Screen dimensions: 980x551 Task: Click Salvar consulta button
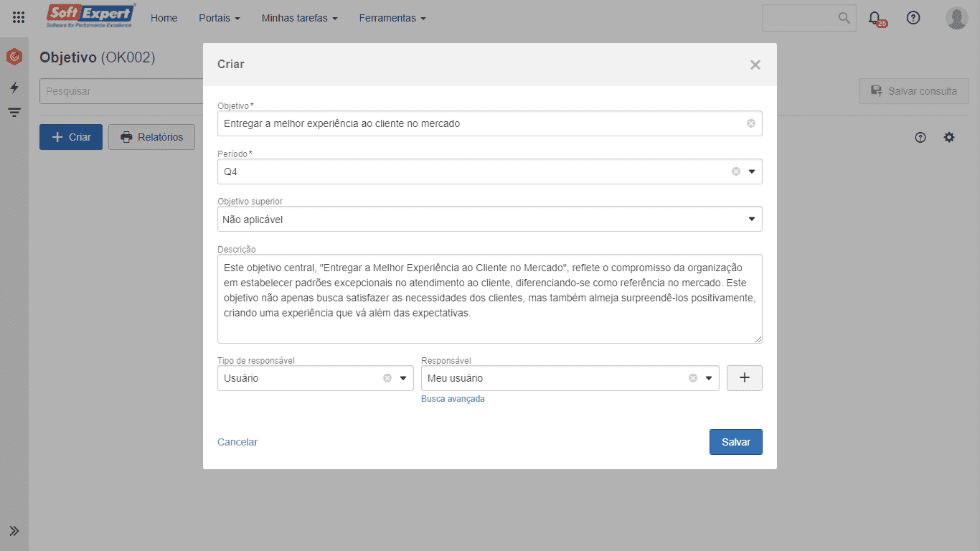point(914,91)
